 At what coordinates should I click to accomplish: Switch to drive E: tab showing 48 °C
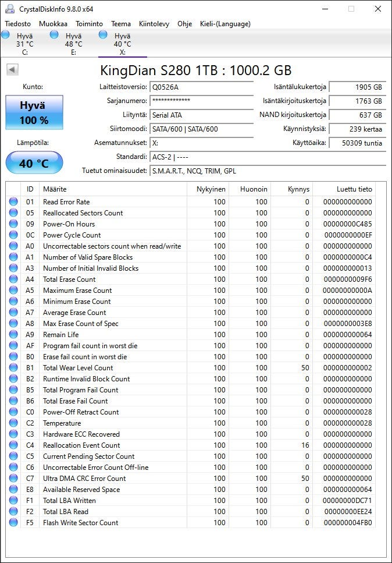click(73, 44)
